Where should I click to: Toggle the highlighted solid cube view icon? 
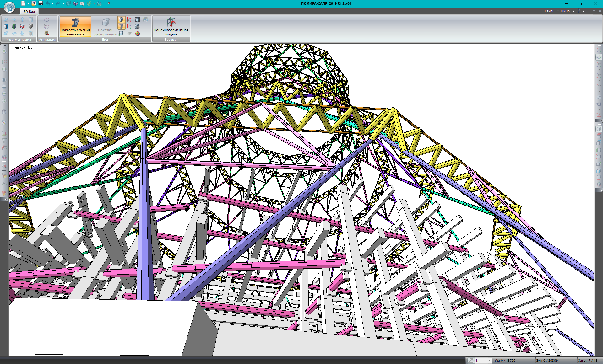(x=121, y=19)
